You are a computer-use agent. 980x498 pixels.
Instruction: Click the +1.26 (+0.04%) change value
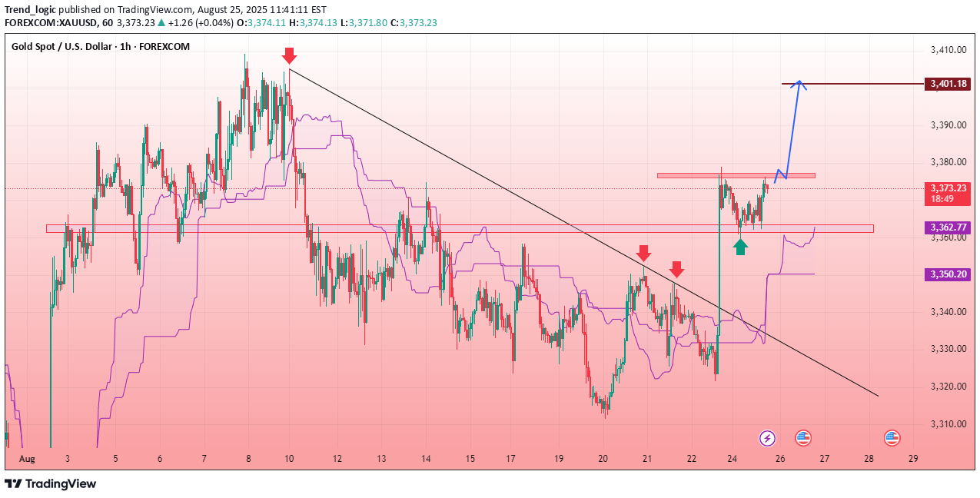coord(201,22)
